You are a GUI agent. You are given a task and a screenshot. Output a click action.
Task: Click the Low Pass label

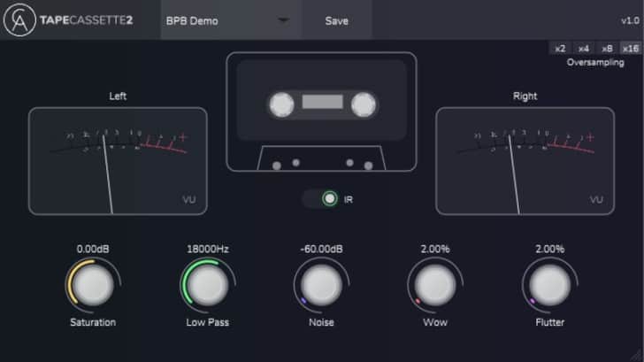tap(207, 322)
